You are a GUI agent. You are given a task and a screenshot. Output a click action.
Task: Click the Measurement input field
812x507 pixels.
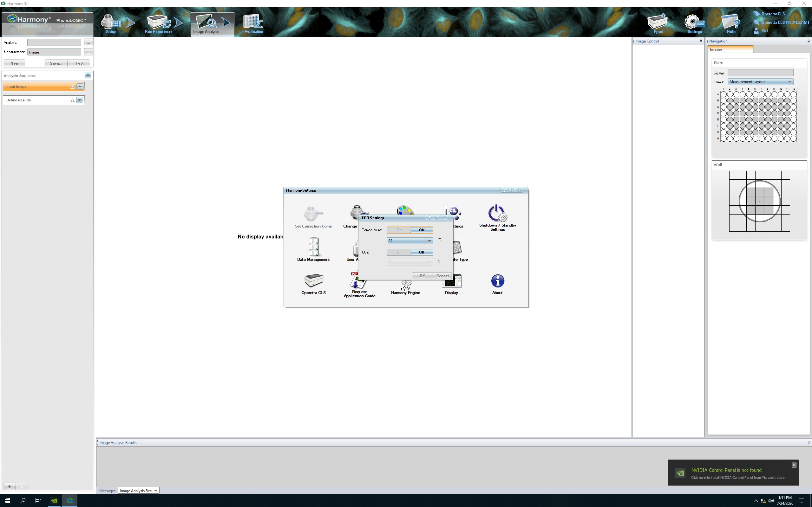pos(54,52)
